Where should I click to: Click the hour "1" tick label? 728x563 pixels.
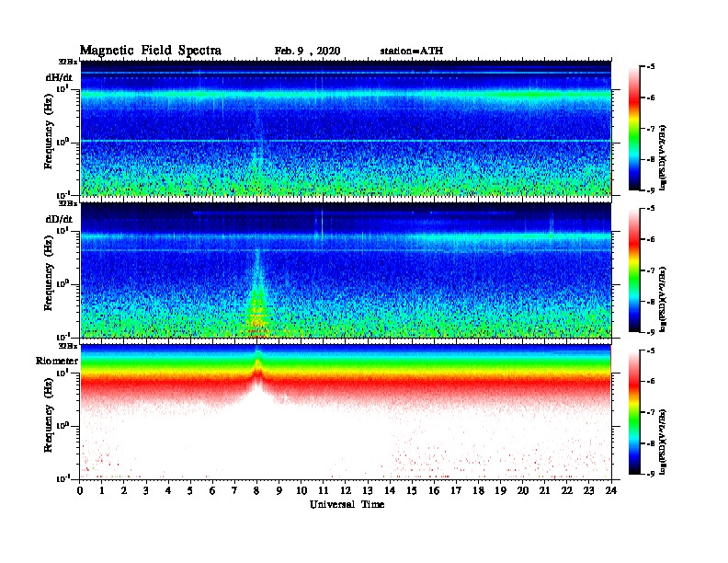coord(102,491)
